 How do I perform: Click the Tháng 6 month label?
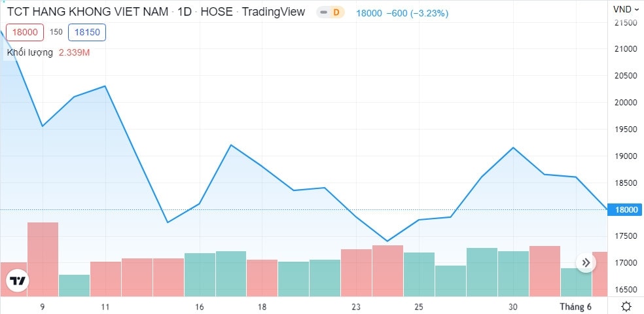click(x=575, y=307)
